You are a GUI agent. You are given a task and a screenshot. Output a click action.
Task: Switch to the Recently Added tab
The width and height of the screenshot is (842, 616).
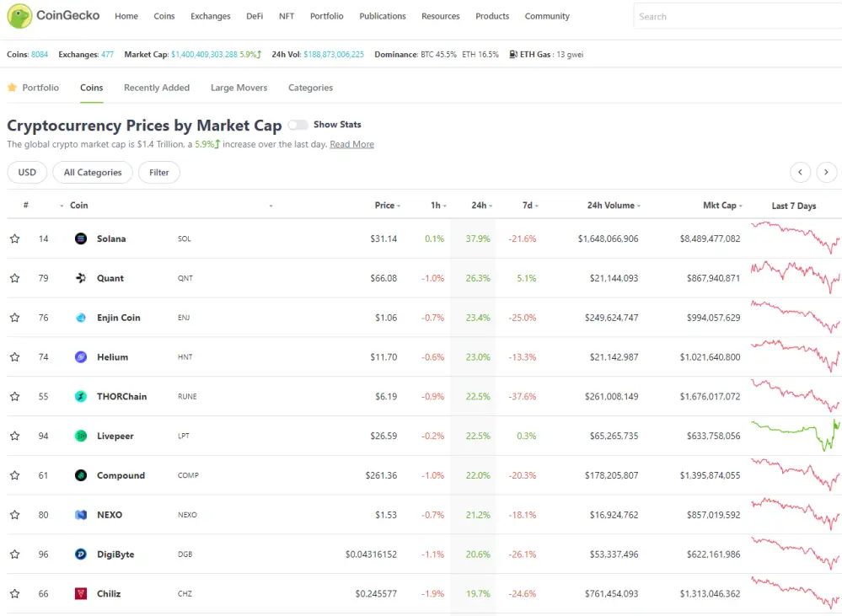tap(157, 88)
